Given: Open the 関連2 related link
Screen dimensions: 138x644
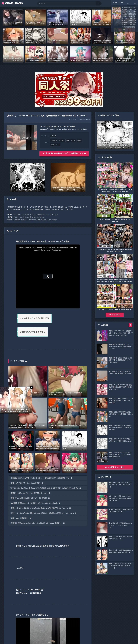Looking at the screenshot, I should [29, 217].
